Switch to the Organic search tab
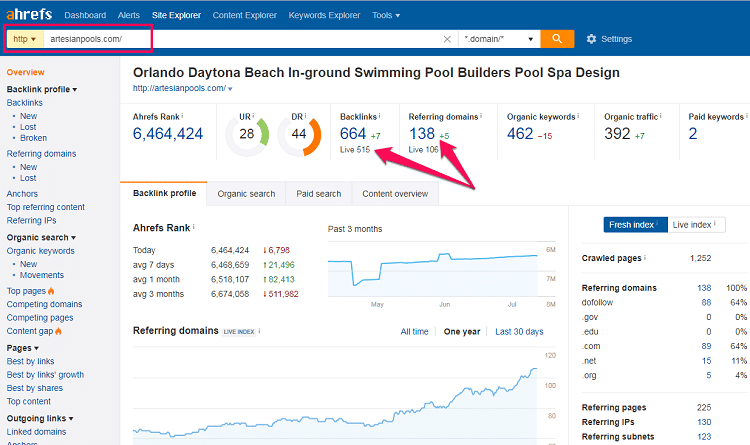 click(x=246, y=194)
